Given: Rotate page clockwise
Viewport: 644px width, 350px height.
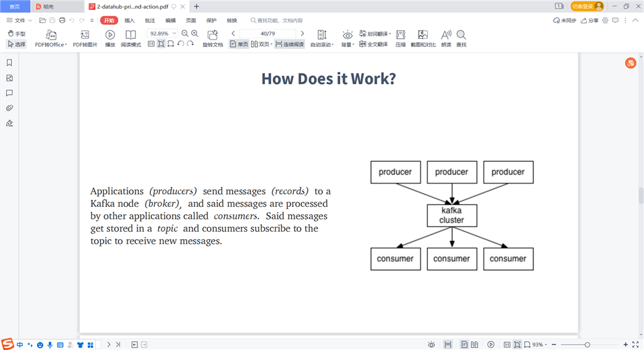Looking at the screenshot, I should coord(190,44).
